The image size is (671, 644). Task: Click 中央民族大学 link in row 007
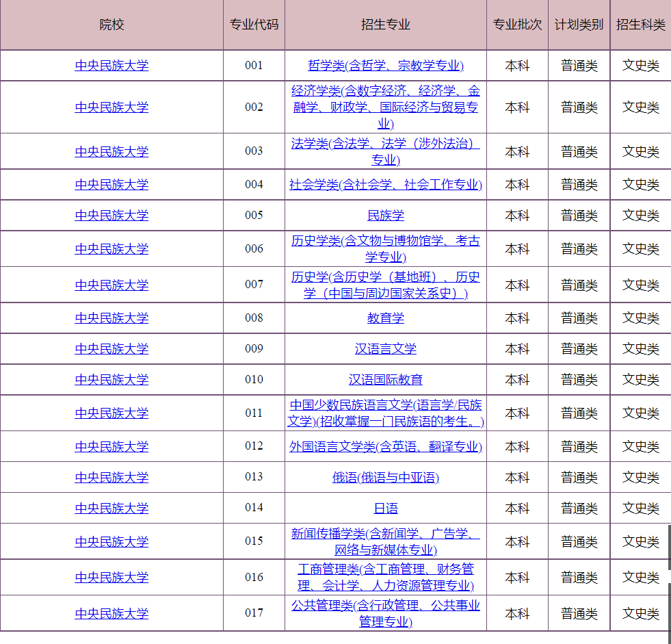(x=111, y=285)
